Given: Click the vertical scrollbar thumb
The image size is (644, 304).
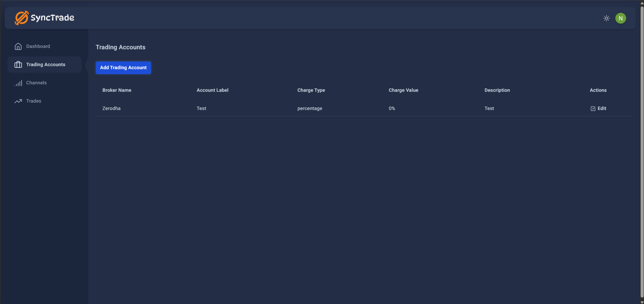Looking at the screenshot, I should pyautogui.click(x=642, y=152).
